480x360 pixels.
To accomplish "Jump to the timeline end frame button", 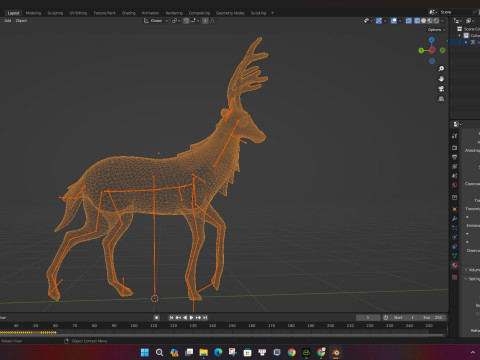I will [205, 318].
